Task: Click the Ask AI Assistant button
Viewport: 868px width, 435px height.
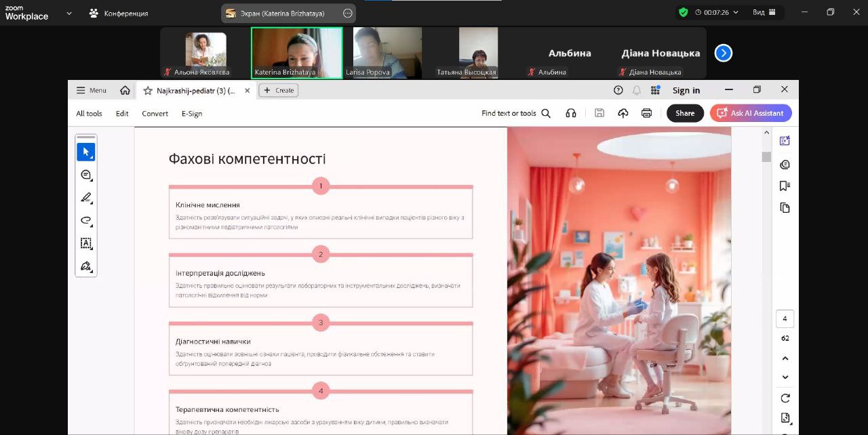Action: tap(750, 113)
